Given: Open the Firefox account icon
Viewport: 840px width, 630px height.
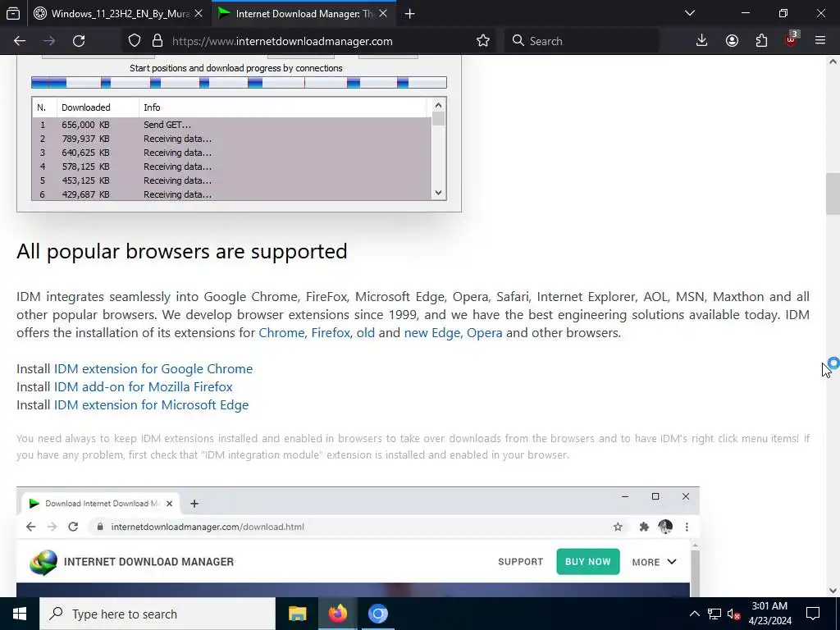Looking at the screenshot, I should click(732, 41).
